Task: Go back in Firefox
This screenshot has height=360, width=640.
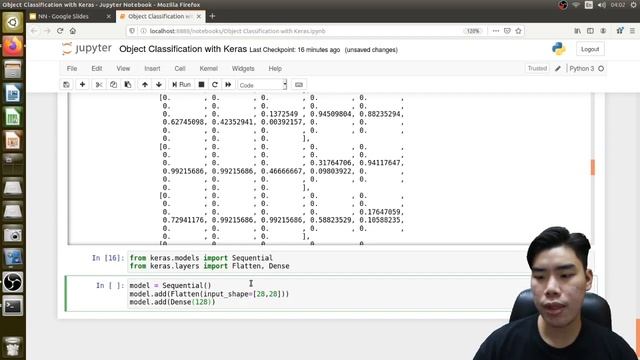Action: click(x=34, y=31)
